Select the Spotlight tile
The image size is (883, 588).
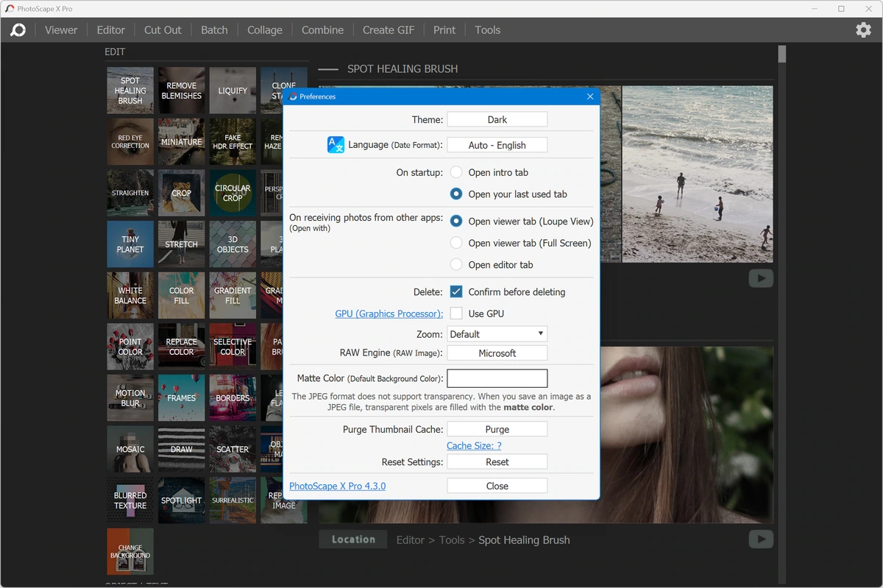click(181, 500)
